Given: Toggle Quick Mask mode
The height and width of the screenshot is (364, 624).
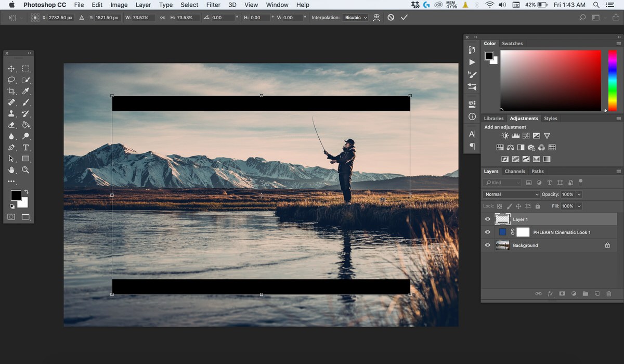Looking at the screenshot, I should point(11,217).
